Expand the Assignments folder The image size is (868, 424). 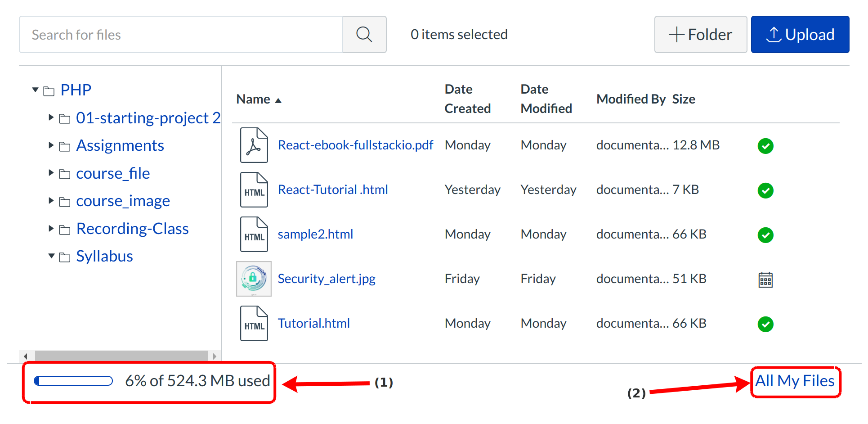51,145
